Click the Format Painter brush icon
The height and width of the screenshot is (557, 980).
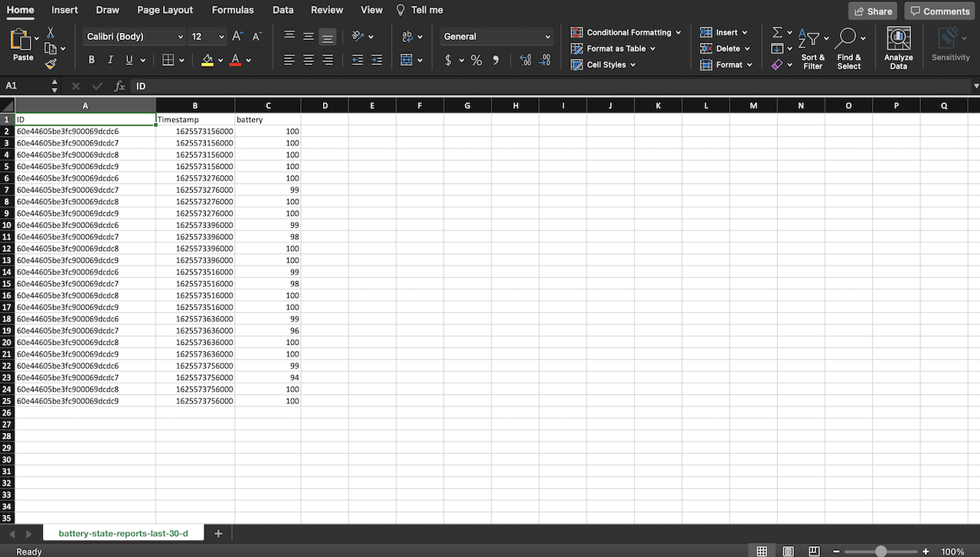51,64
